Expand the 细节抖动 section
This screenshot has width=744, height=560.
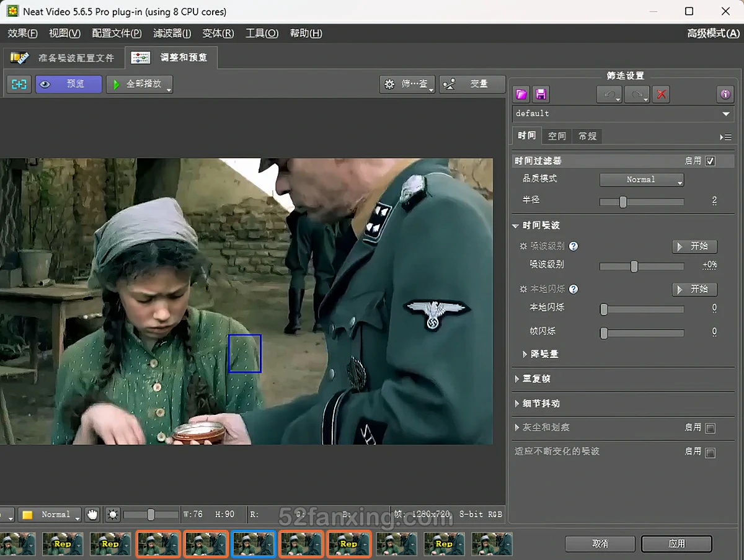tap(516, 404)
